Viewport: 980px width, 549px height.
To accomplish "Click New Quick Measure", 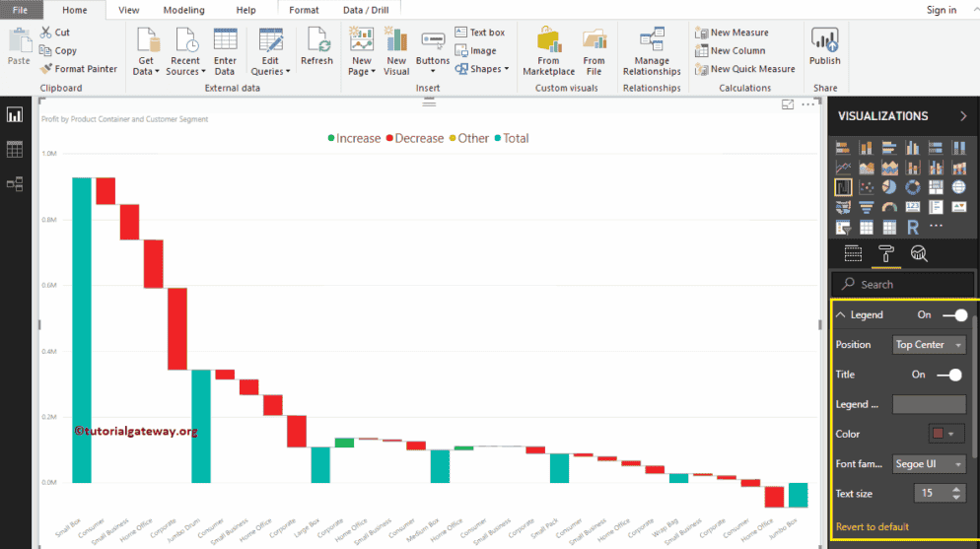I will [x=745, y=69].
